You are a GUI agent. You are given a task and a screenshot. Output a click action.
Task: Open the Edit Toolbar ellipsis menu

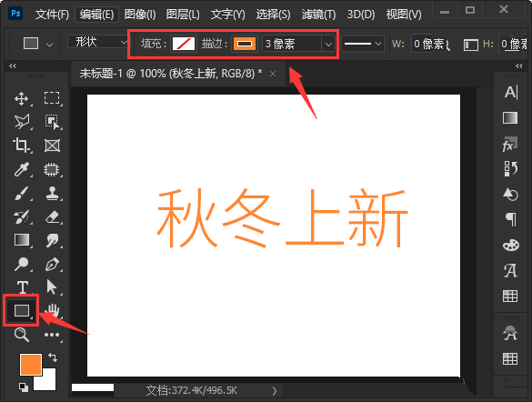(52, 335)
